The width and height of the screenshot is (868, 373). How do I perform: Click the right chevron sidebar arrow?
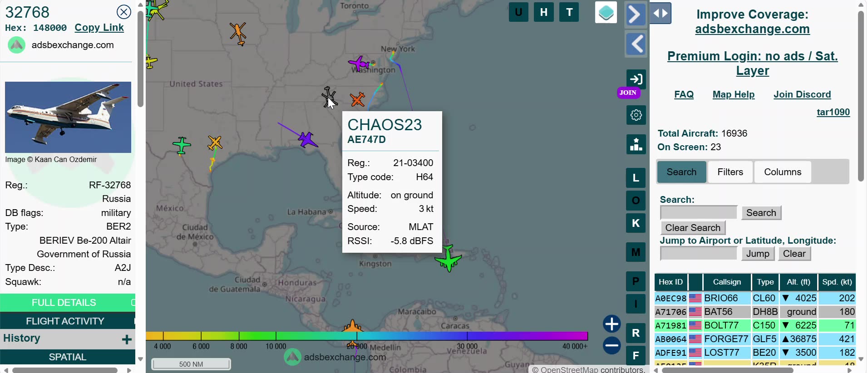[x=636, y=15]
